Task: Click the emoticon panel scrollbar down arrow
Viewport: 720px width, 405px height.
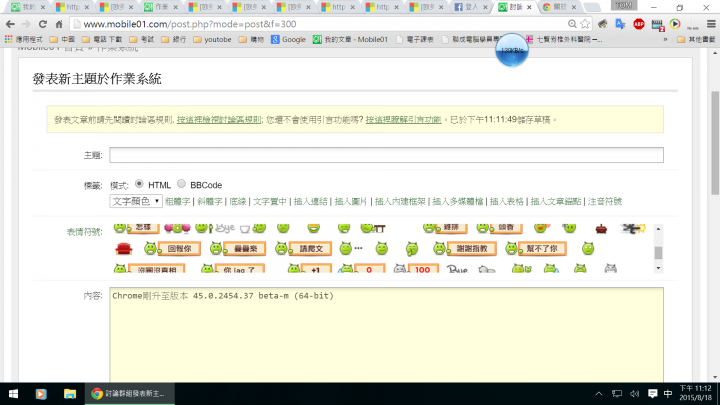Action: point(658,268)
